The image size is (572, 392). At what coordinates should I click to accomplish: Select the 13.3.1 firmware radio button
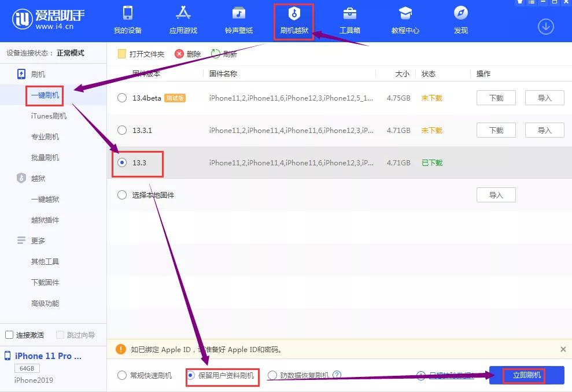(122, 130)
